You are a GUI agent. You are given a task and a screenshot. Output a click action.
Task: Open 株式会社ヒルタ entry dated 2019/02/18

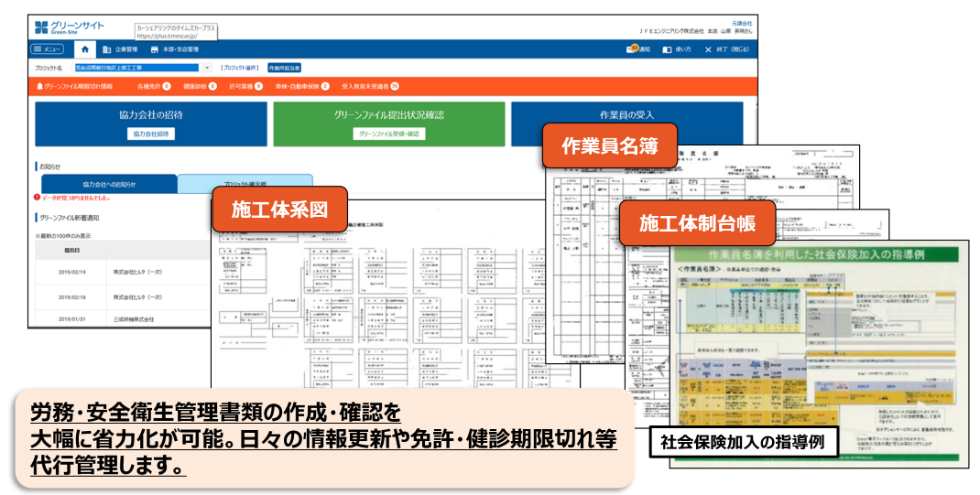[x=137, y=297]
